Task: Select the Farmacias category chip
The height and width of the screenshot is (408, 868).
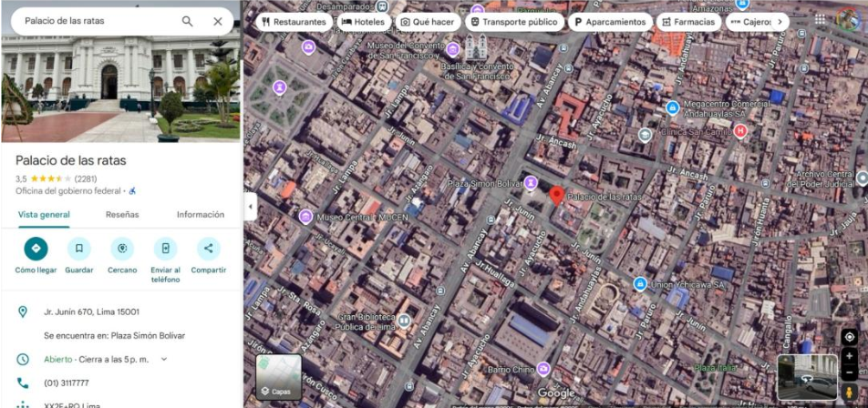Action: (688, 22)
